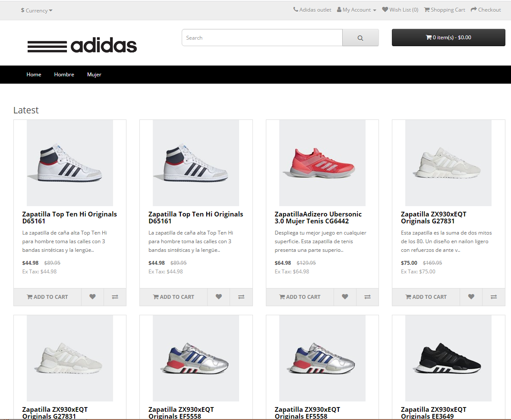The image size is (511, 420).
Task: Open Wish List (0) link
Action: pyautogui.click(x=400, y=10)
